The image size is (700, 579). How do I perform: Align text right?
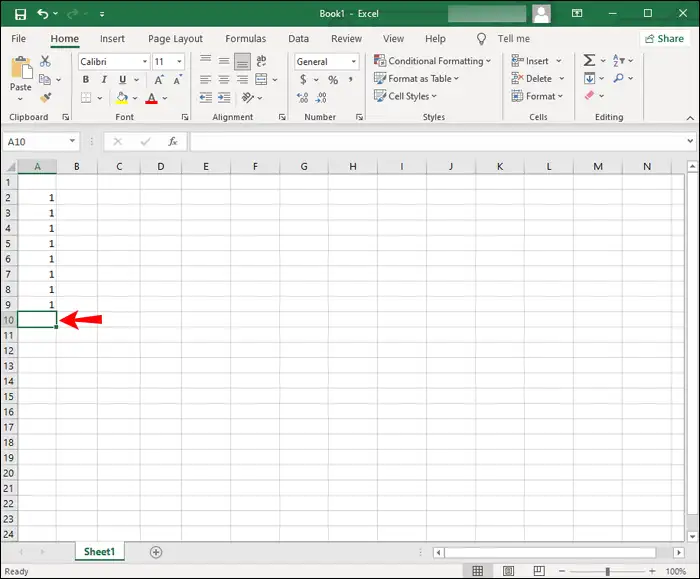coord(242,80)
